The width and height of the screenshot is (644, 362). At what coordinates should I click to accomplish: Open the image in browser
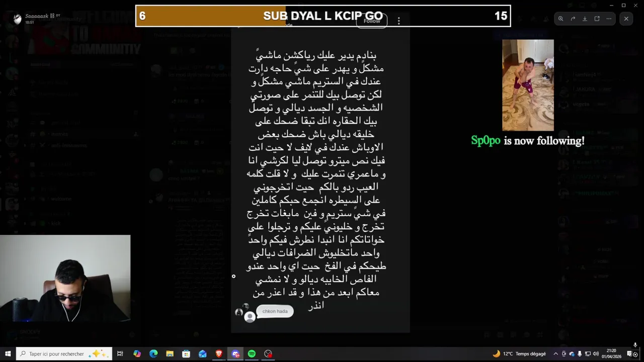click(597, 19)
